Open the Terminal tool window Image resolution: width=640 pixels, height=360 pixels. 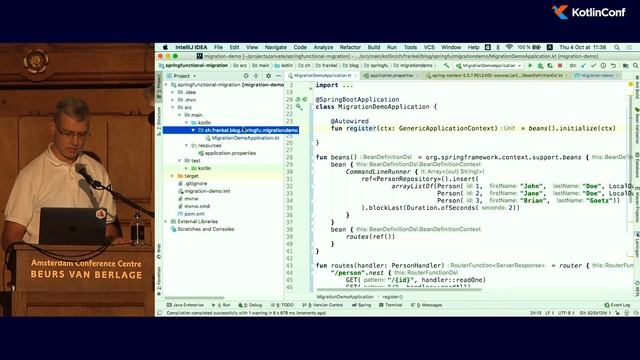coord(391,305)
